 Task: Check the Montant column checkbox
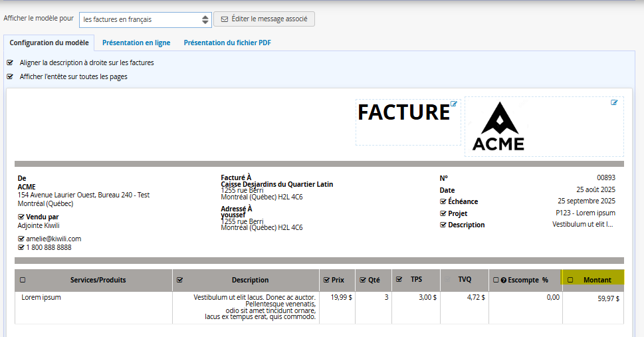[x=570, y=280]
